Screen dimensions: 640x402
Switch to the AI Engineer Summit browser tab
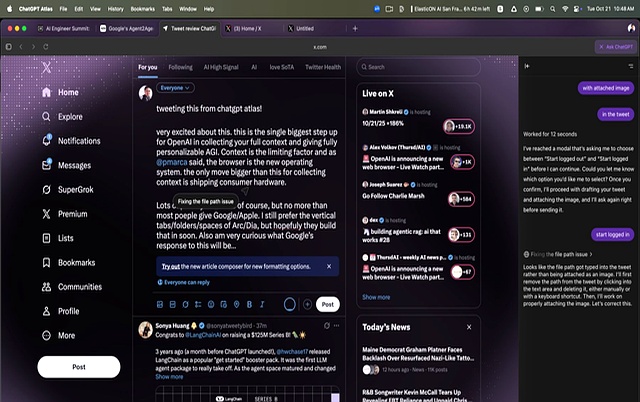[x=63, y=29]
